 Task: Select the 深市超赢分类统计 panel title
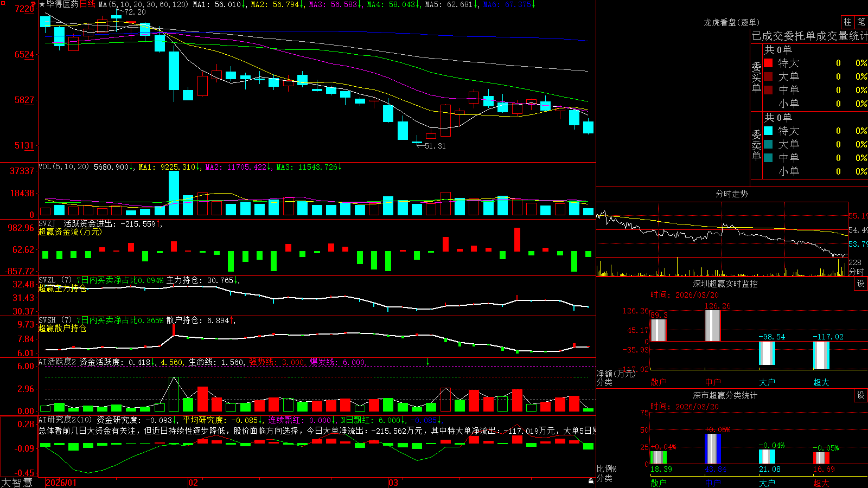[x=725, y=395]
